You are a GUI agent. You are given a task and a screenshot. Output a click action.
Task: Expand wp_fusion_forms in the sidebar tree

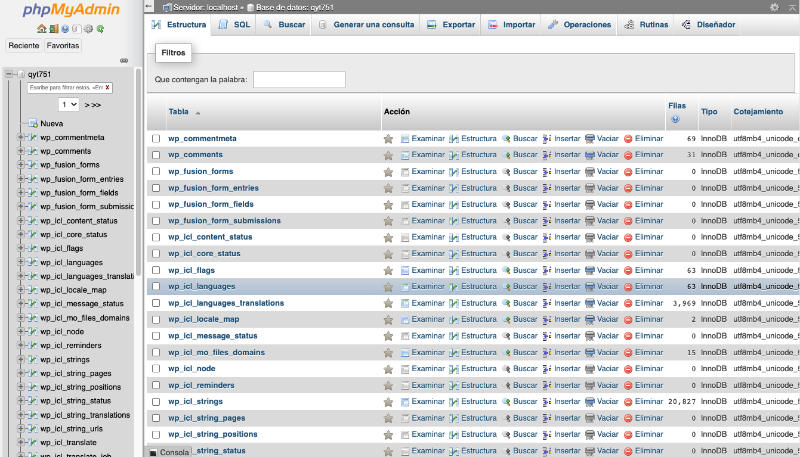21,165
